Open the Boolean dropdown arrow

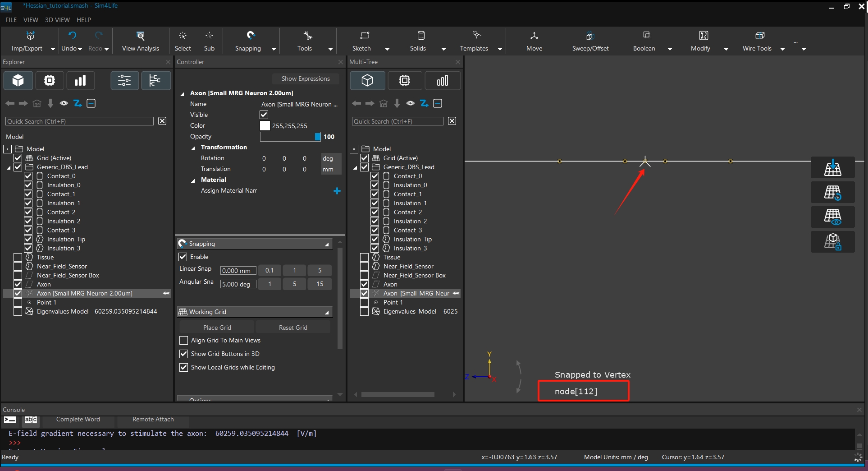[x=670, y=49]
